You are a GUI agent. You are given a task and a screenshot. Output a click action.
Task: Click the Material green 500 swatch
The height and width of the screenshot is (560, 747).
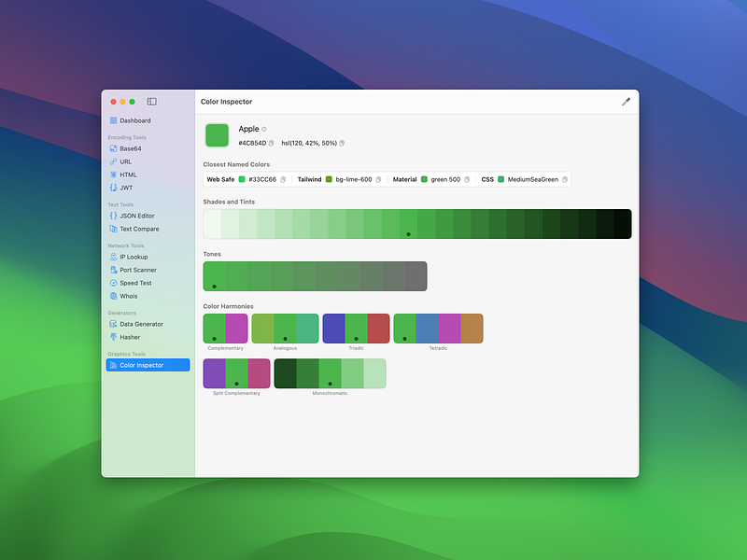[x=424, y=179]
